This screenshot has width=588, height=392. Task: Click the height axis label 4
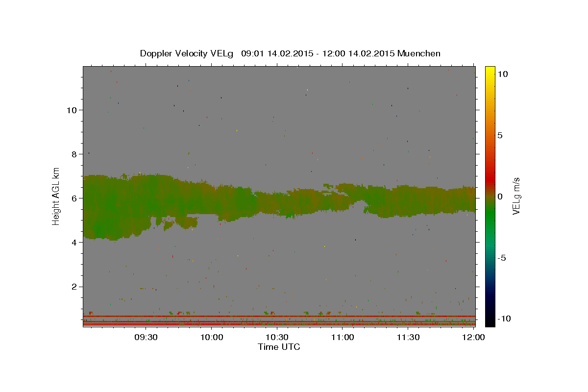(74, 242)
